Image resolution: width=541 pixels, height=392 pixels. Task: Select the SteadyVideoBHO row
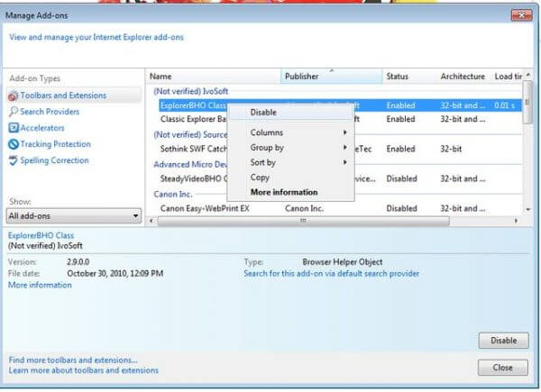(340, 178)
